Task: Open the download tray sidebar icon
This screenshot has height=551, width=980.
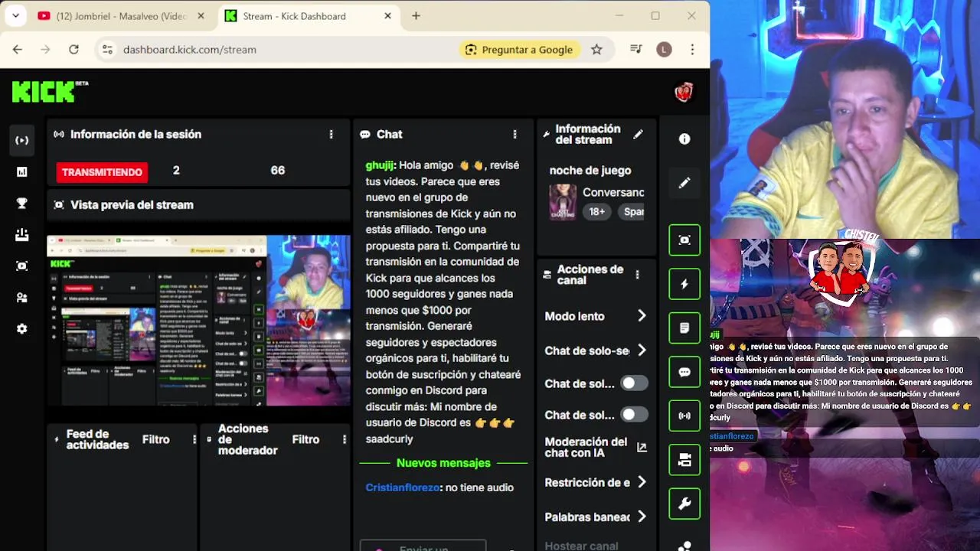Action: (x=22, y=234)
